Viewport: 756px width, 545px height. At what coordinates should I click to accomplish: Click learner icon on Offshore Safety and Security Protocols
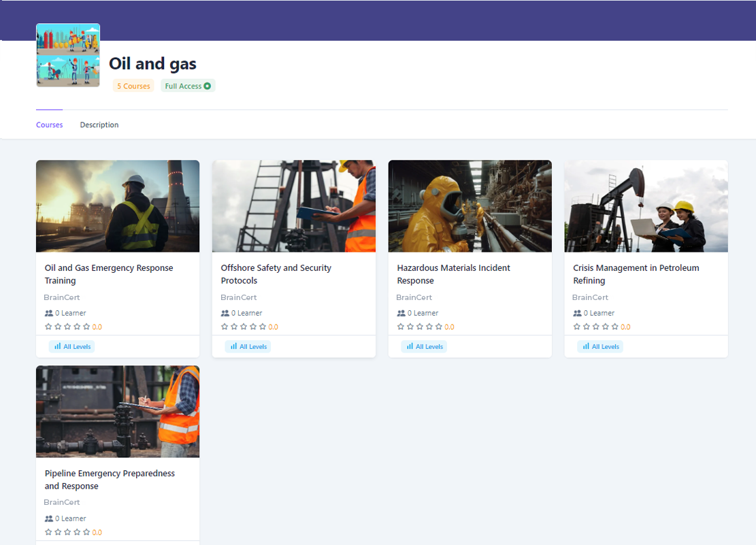[x=225, y=314]
